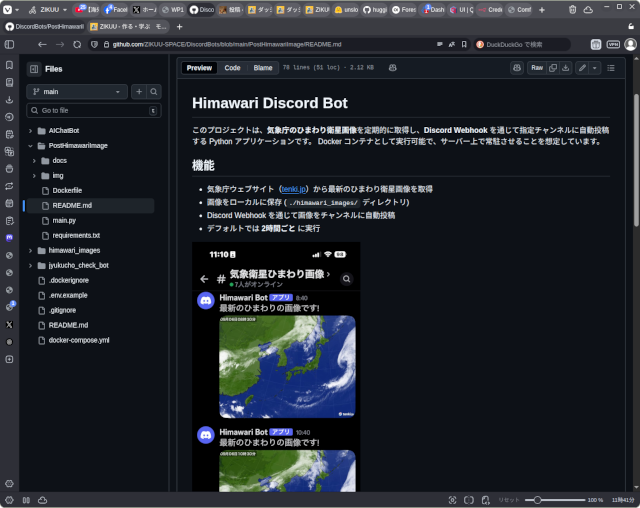Go back with the back arrow
This screenshot has width=640, height=508.
coord(42,44)
